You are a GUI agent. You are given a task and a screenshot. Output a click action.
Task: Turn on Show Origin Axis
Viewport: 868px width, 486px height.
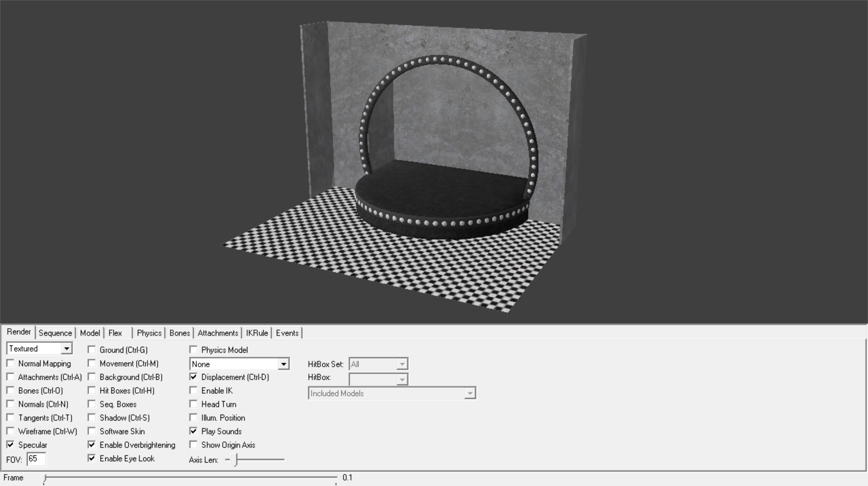pyautogui.click(x=193, y=444)
